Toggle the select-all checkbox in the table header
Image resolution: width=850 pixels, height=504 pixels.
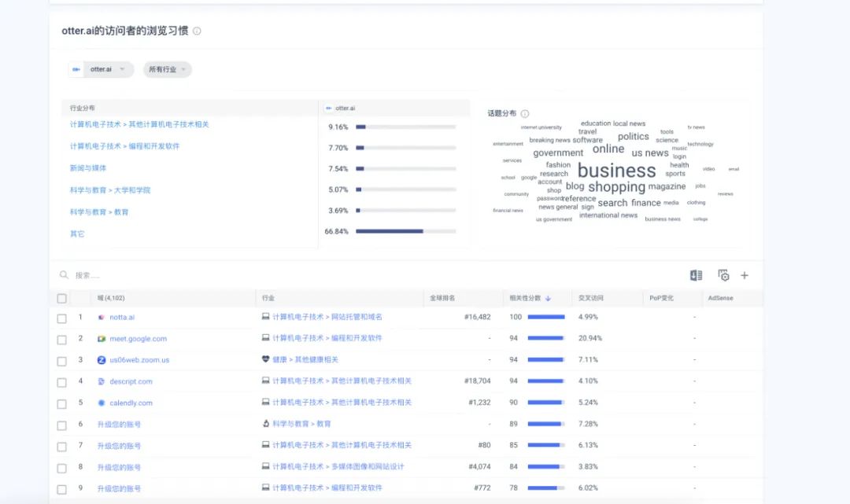(62, 298)
